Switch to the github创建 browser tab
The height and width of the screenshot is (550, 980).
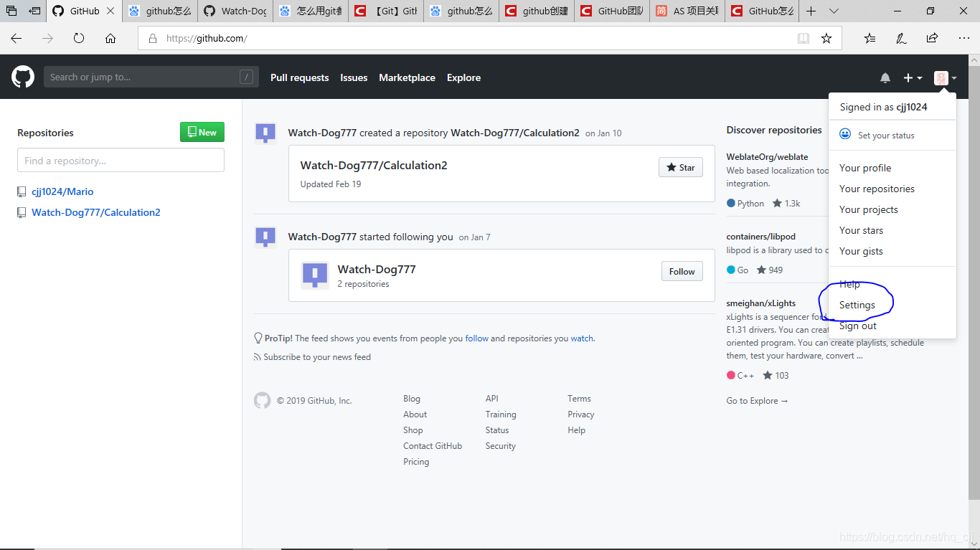(x=537, y=11)
